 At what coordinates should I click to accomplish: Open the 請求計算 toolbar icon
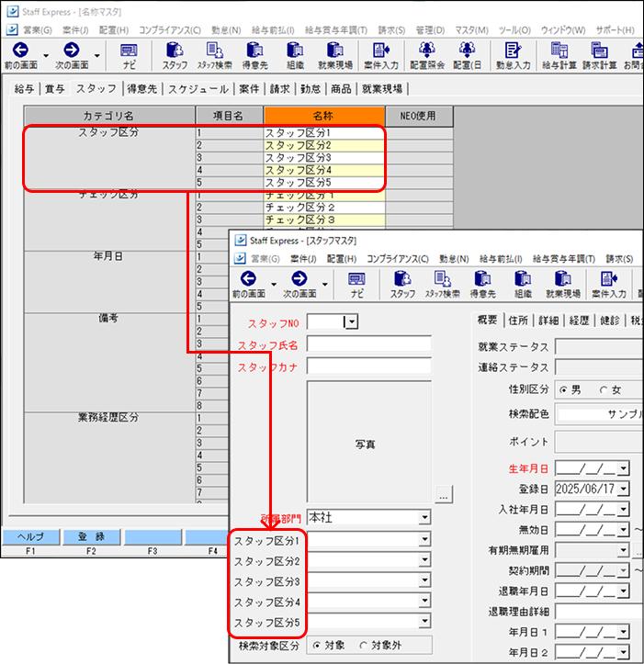coord(599,55)
